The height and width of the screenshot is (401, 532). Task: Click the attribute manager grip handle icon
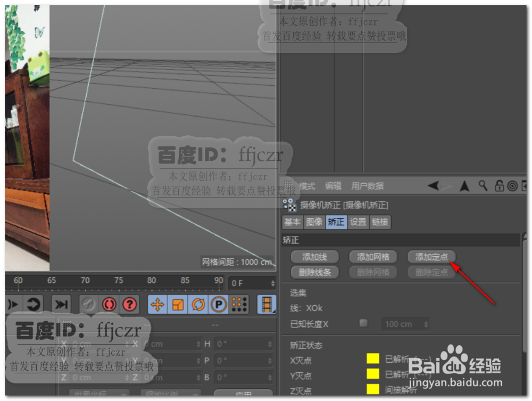pyautogui.click(x=288, y=184)
